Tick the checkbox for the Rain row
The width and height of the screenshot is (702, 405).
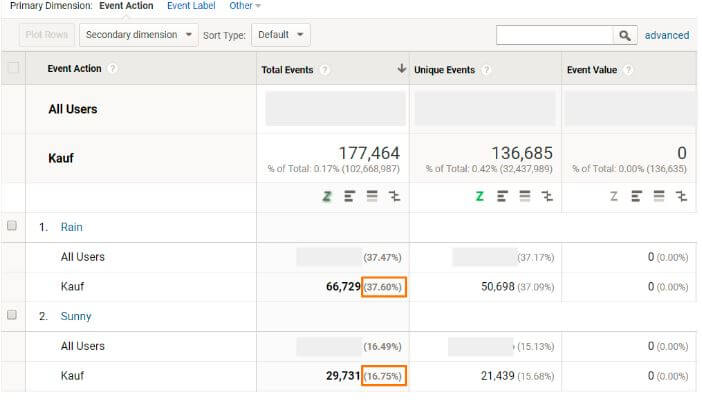13,227
